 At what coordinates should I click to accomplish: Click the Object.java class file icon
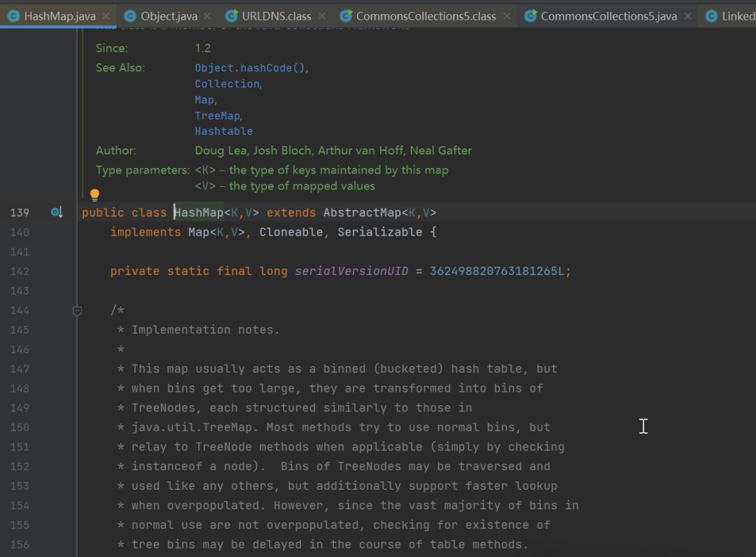click(129, 16)
